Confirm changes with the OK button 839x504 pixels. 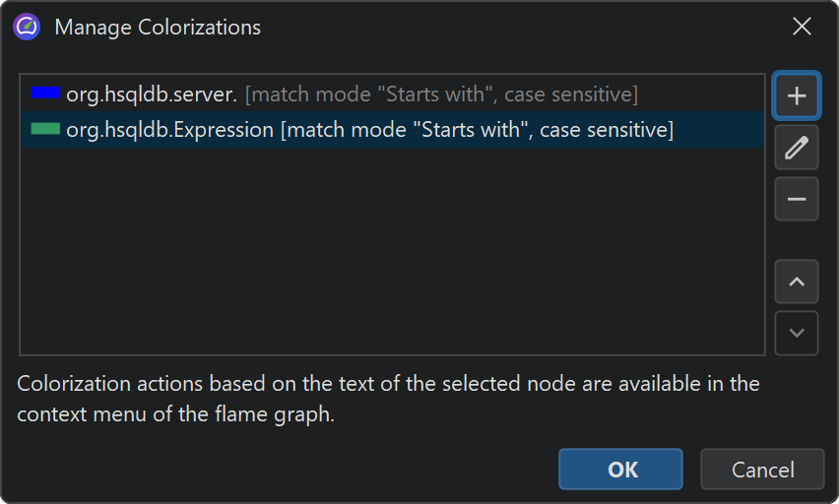(x=620, y=470)
